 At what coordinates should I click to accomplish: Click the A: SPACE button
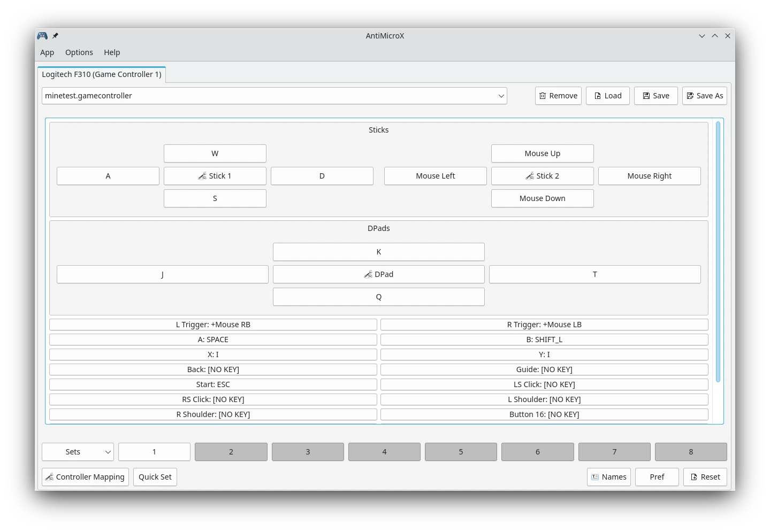213,340
